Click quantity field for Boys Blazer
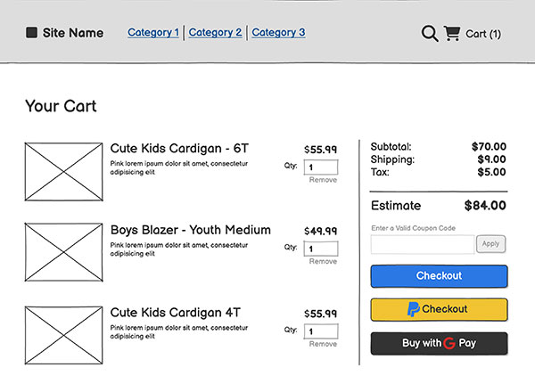535x392 pixels. point(321,248)
